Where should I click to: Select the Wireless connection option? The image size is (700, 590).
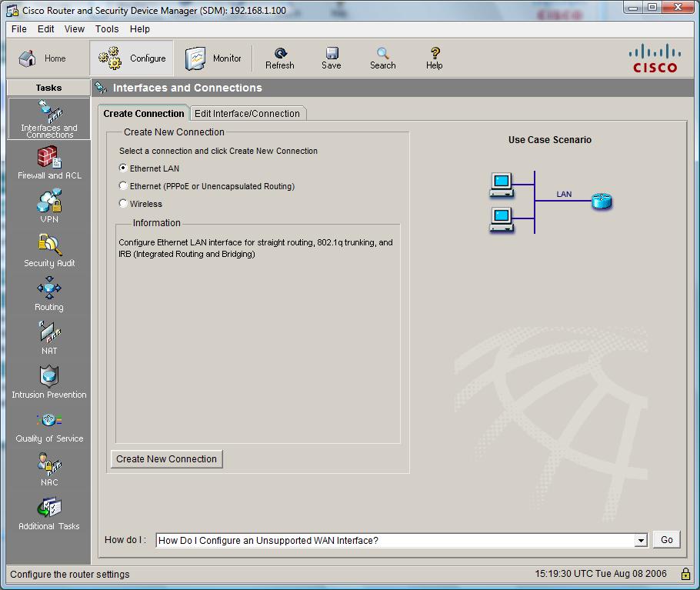123,204
